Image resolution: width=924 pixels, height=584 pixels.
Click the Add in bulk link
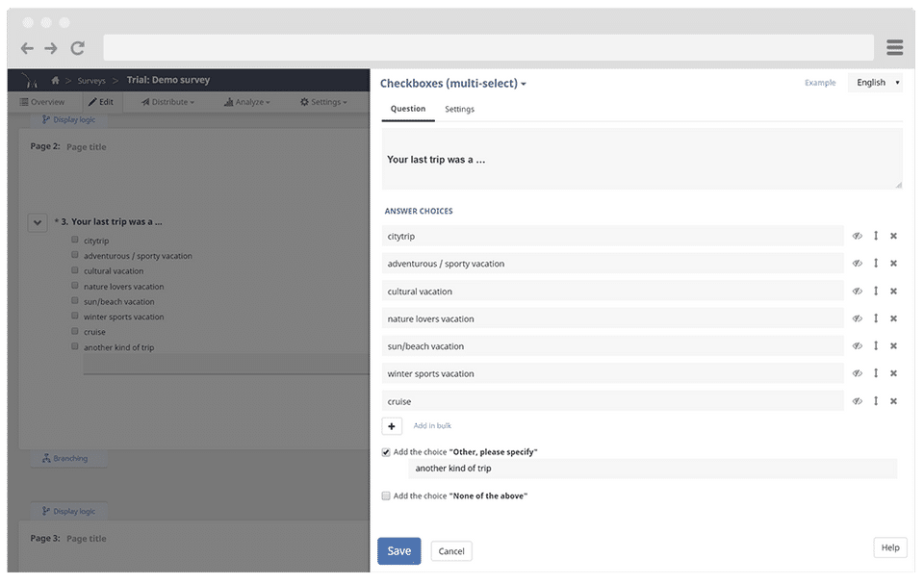432,425
